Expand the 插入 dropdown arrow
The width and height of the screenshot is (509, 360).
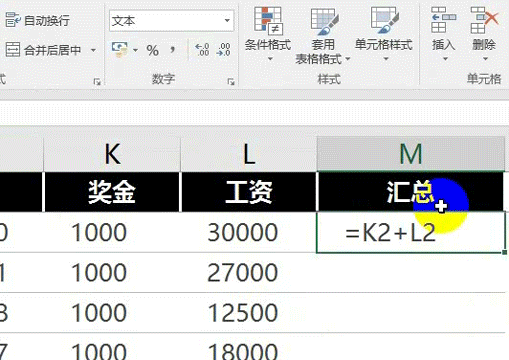pyautogui.click(x=445, y=59)
